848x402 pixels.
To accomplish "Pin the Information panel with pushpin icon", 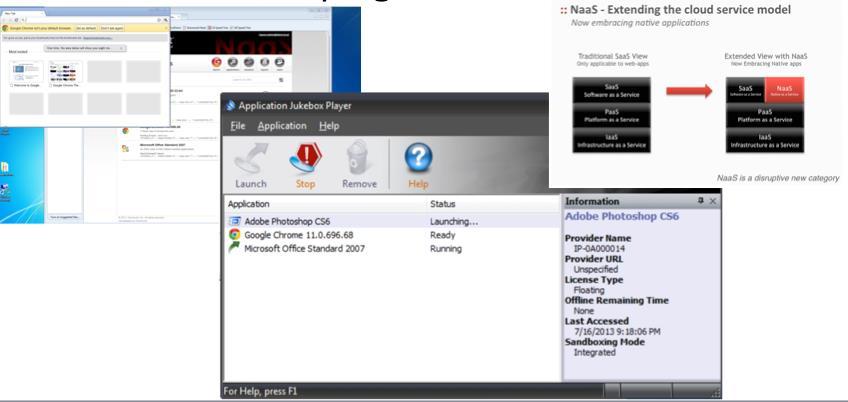I will [701, 201].
